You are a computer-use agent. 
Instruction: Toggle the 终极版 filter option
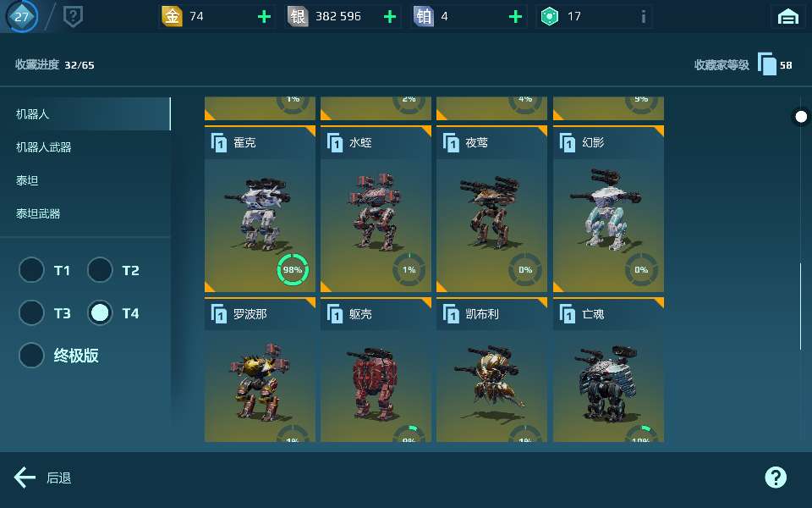(31, 356)
